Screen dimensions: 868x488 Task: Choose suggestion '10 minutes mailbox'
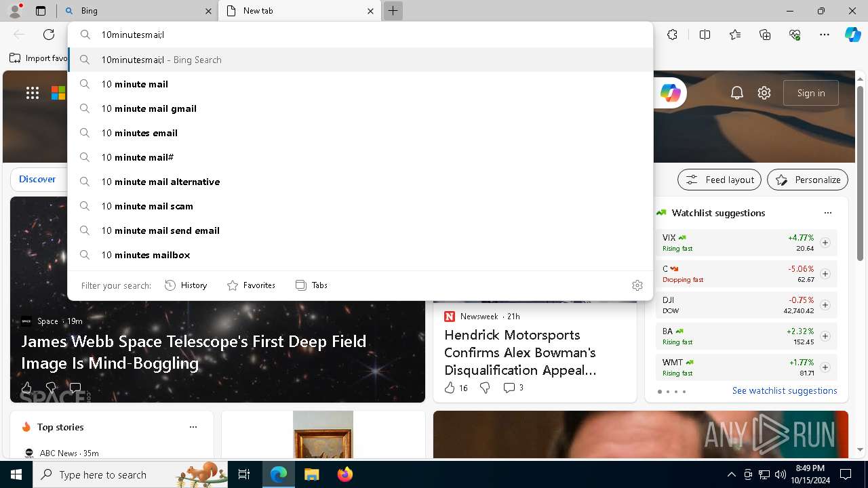click(360, 255)
